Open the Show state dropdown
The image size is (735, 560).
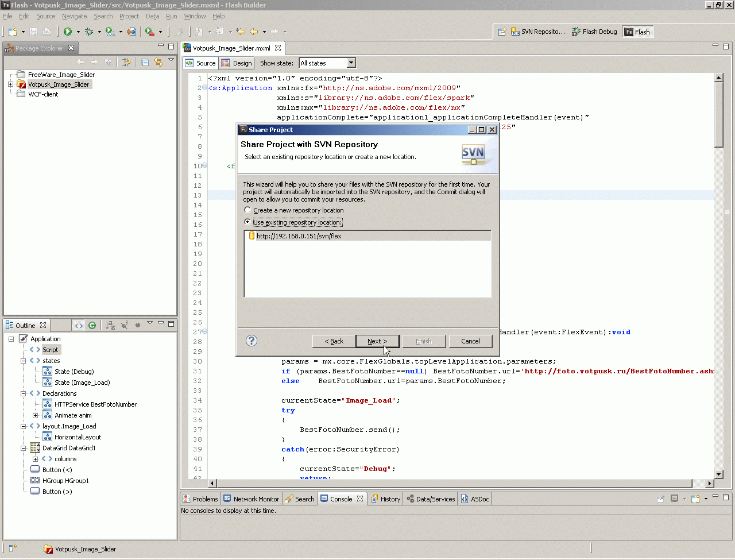coord(351,63)
